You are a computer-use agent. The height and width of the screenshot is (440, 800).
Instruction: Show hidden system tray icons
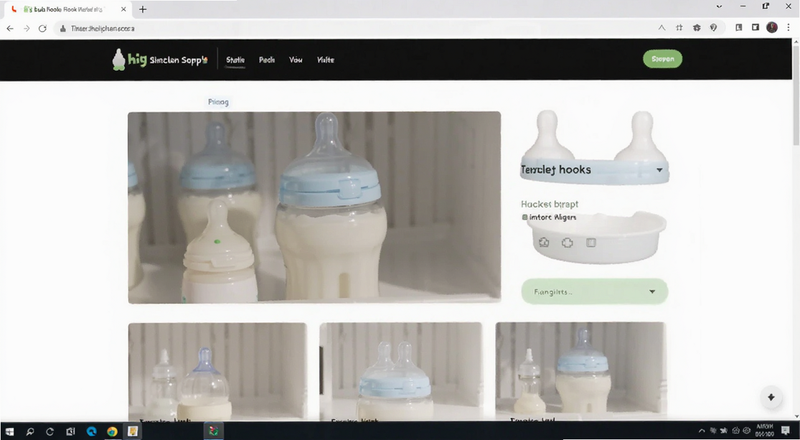(x=702, y=431)
